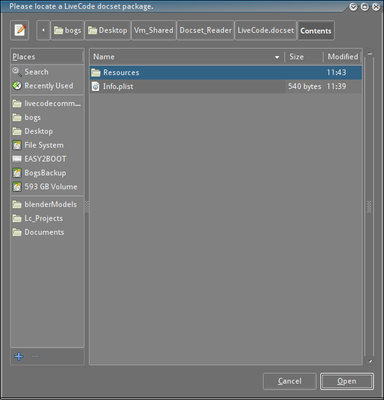Image resolution: width=384 pixels, height=400 pixels.
Task: Click the Cancel button
Action: 289,381
